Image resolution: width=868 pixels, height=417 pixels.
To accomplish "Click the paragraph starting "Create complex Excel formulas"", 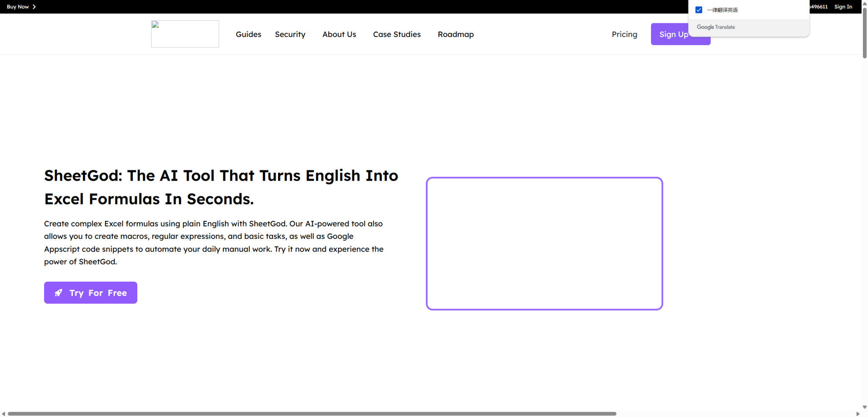I will coord(214,243).
